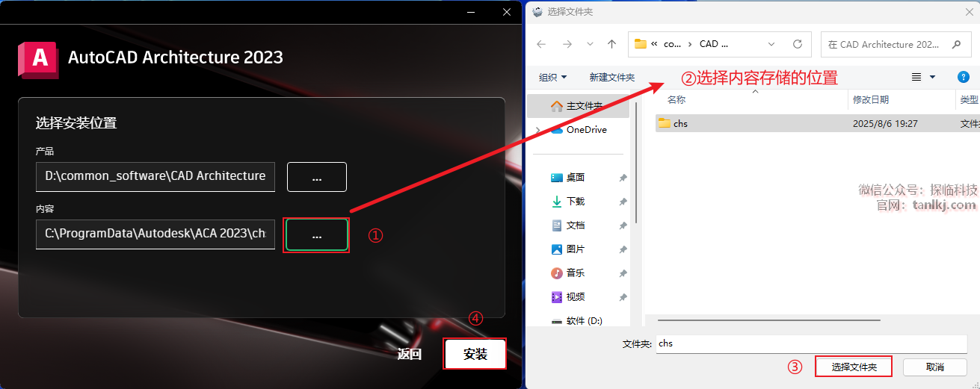980x389 pixels.
Task: Open browse button for 产品 path
Action: pos(317,177)
